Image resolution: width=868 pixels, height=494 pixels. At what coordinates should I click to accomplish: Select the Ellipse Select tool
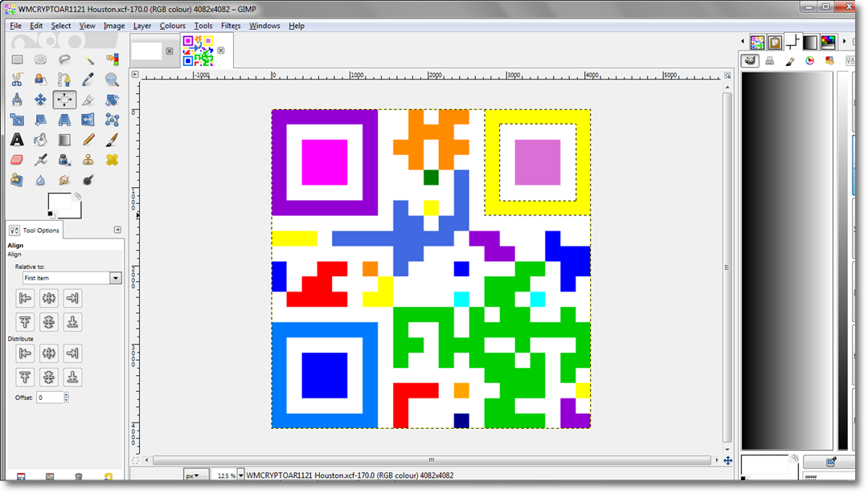tap(40, 59)
